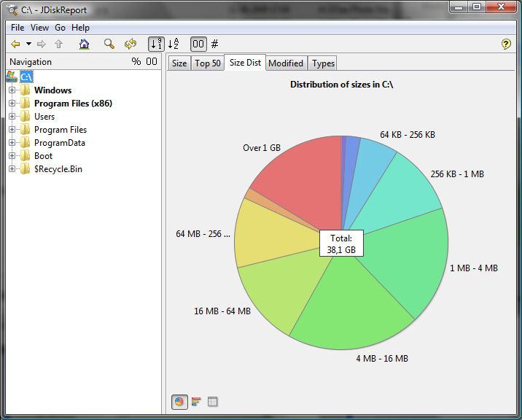Click the JDiskReport title bar icon
This screenshot has height=420, width=522.
tap(12, 10)
